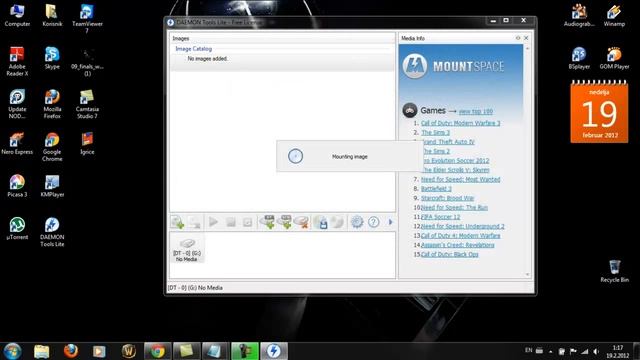Select the DAEMON Tools Lite desktop icon

pos(52,232)
